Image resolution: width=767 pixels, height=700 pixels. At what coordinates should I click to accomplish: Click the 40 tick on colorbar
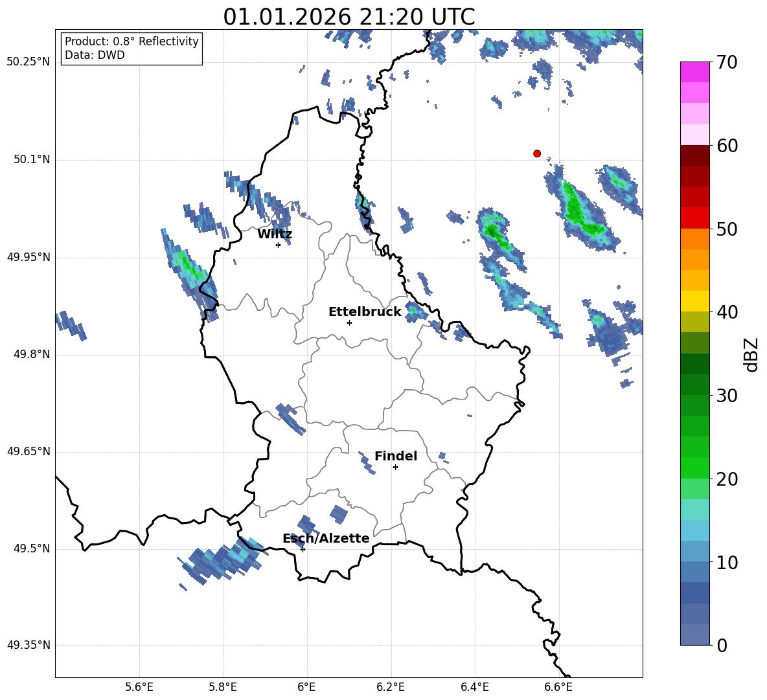click(727, 312)
